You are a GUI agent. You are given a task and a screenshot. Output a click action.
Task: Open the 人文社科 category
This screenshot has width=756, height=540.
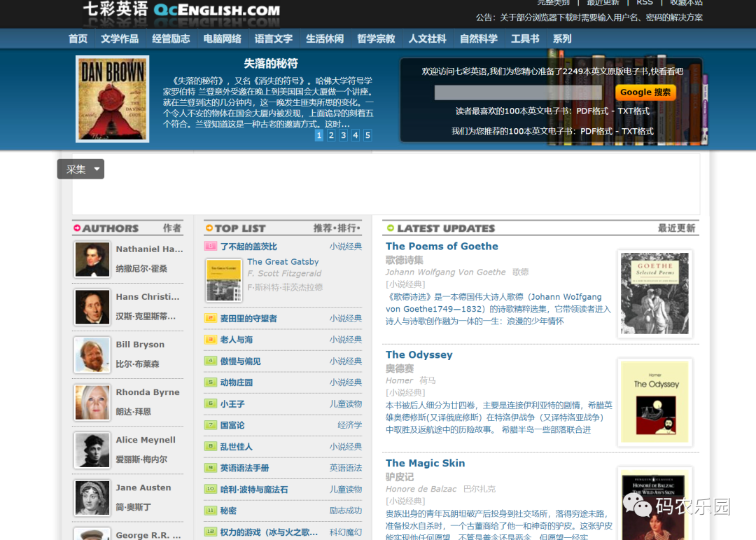pyautogui.click(x=428, y=39)
